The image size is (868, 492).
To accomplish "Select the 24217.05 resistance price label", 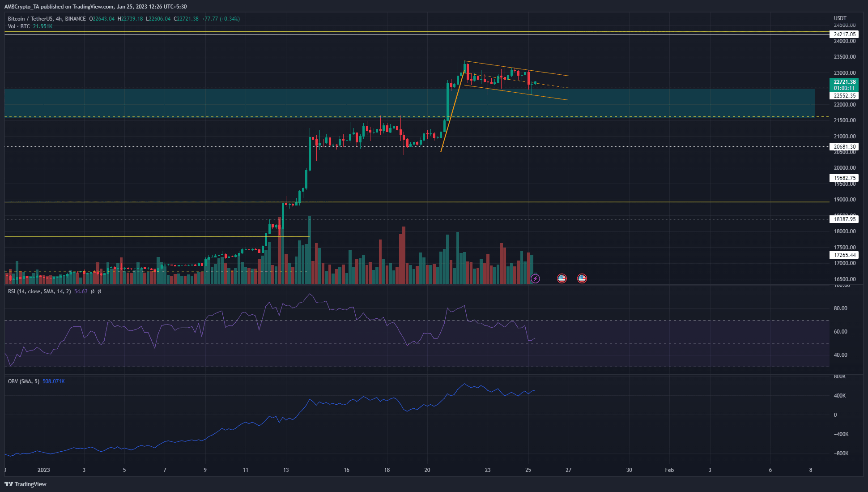I will (844, 34).
